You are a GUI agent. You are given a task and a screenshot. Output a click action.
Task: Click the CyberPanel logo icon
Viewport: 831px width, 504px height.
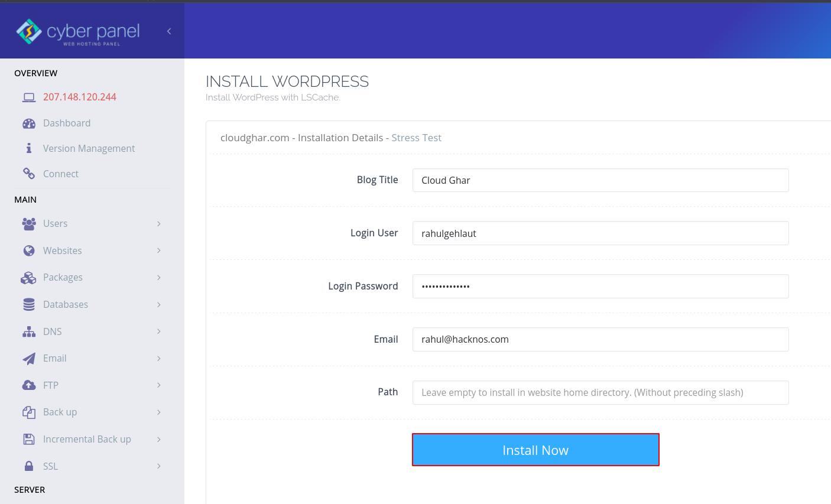(29, 31)
